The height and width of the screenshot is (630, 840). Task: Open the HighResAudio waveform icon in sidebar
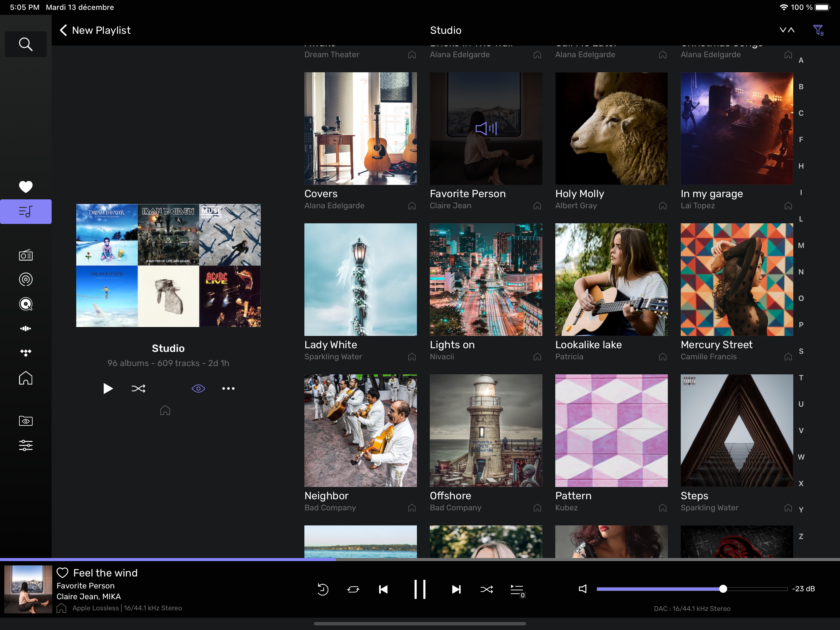(26, 328)
